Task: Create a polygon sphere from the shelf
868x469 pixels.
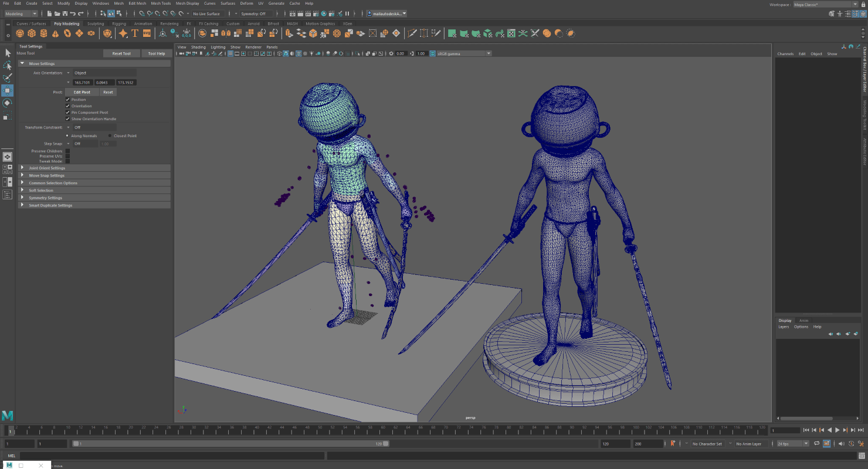Action: click(x=19, y=33)
